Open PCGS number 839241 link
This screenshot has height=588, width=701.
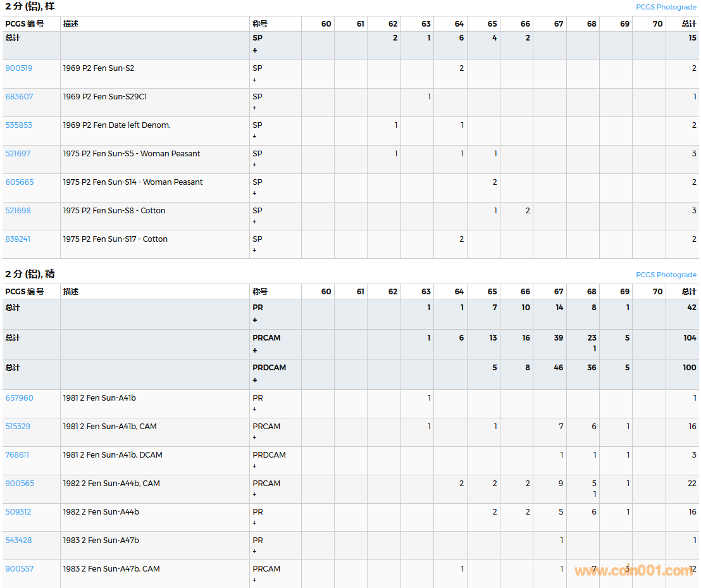[x=18, y=239]
